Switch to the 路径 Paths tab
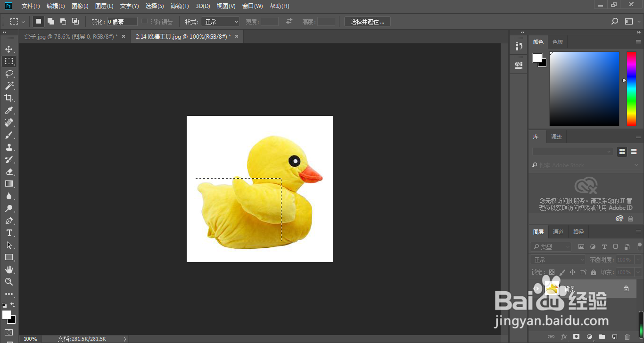 [578, 232]
